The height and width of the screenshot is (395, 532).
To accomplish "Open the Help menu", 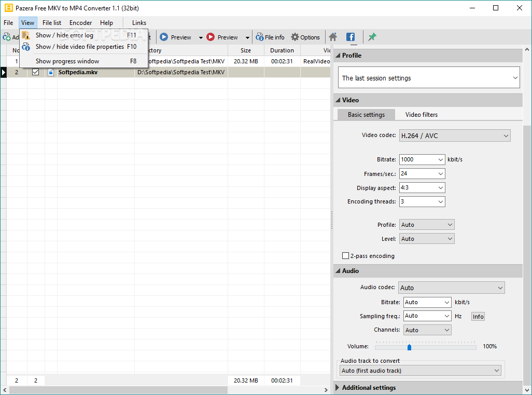I will coord(106,23).
